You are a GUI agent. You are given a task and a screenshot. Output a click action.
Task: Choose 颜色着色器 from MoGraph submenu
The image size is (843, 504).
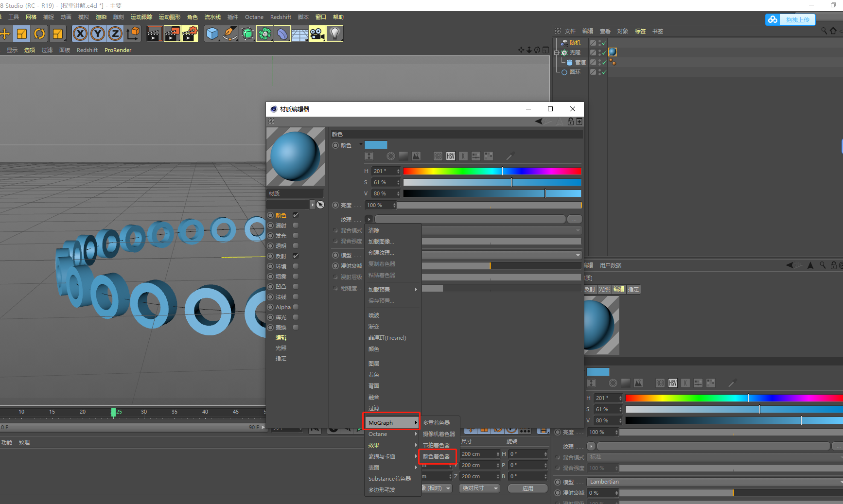(x=437, y=456)
